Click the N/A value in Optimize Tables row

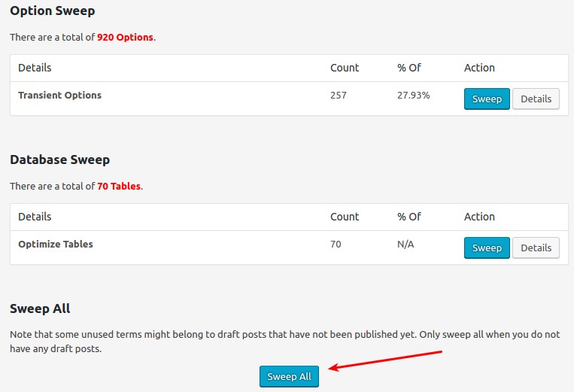point(405,245)
